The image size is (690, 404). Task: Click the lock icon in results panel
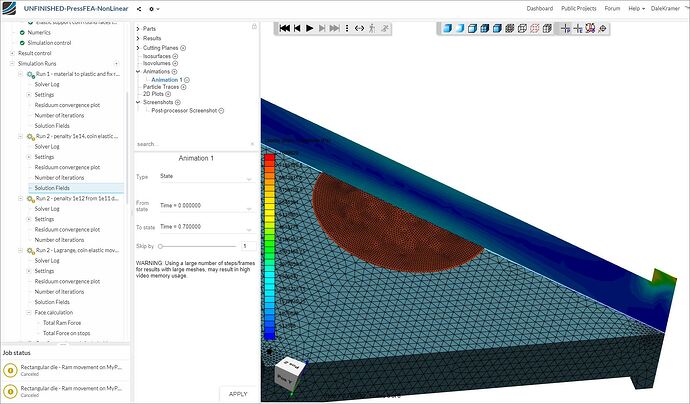tap(254, 27)
